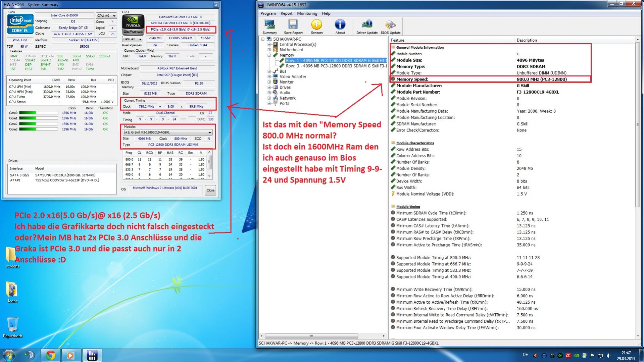Viewport: 644px width, 362px height.
Task: Open the Modules G Skill dropdown
Action: click(x=167, y=132)
